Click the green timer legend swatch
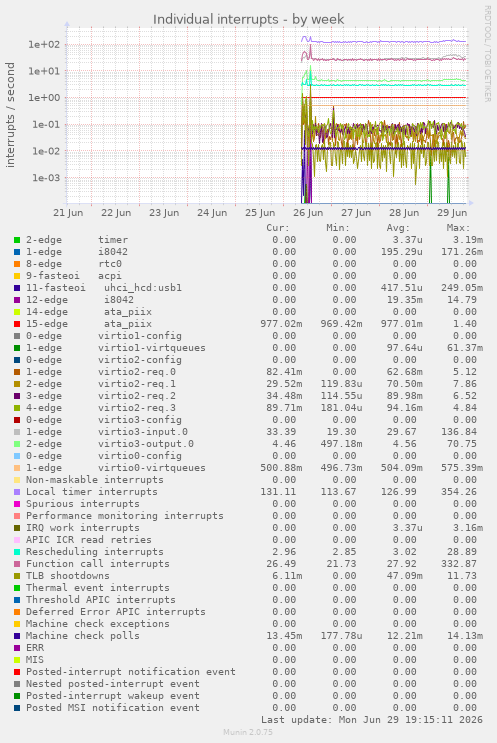Image resolution: width=497 pixels, height=743 pixels. coord(17,240)
